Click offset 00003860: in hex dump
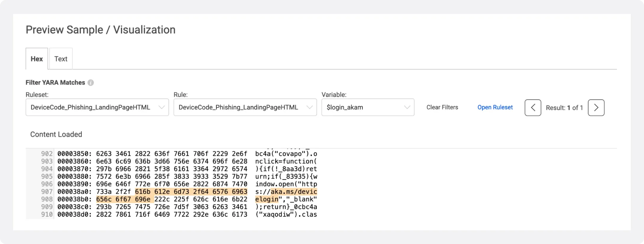This screenshot has height=244, width=644. point(75,161)
